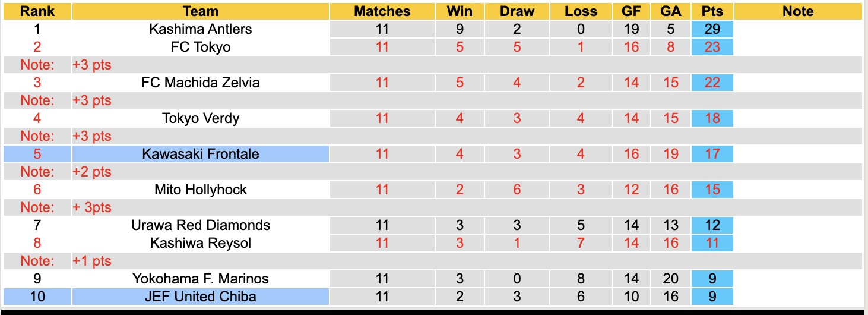Click the +2 pts note row
Screen dimensions: 868x315
pos(92,172)
